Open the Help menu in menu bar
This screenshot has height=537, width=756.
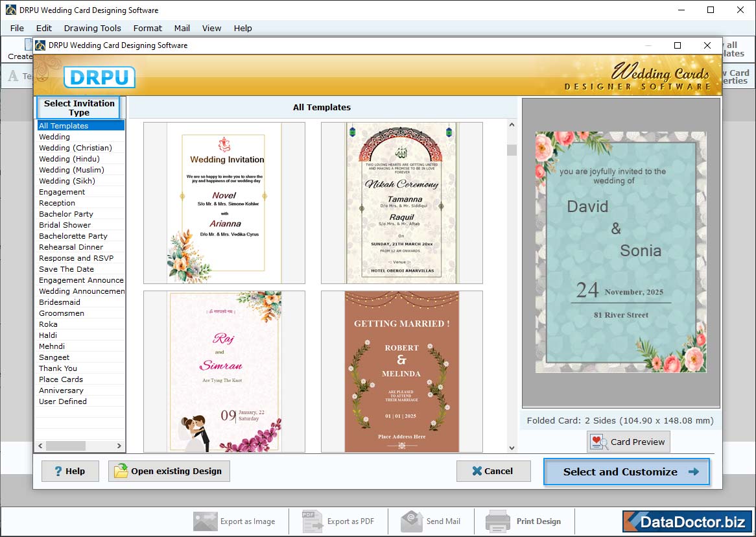[243, 28]
